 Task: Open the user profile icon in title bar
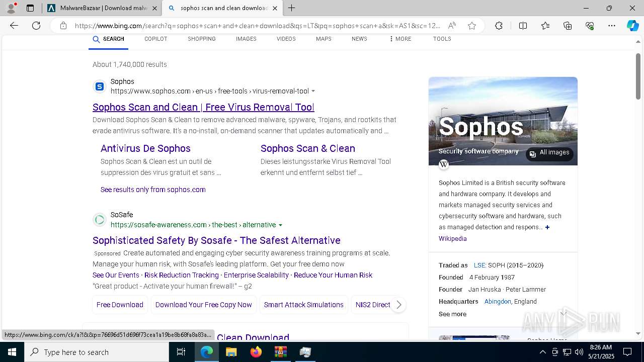pyautogui.click(x=11, y=8)
